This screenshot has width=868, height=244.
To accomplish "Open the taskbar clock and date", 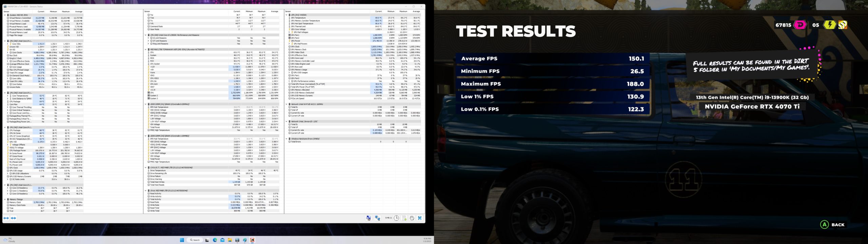I will pyautogui.click(x=427, y=240).
